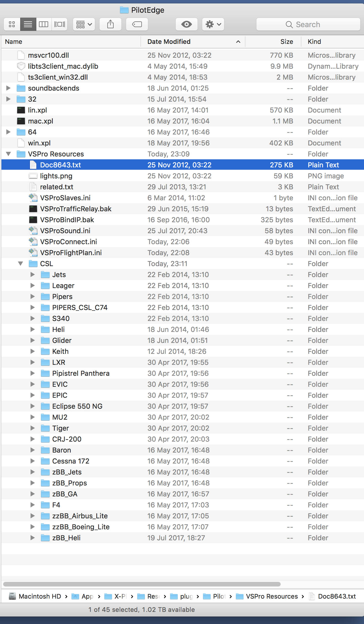The height and width of the screenshot is (624, 364).
Task: Select the Baron folder row
Action: pyautogui.click(x=183, y=450)
